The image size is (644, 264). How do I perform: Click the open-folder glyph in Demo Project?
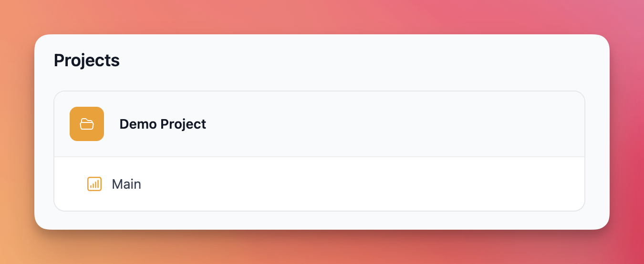tap(87, 124)
